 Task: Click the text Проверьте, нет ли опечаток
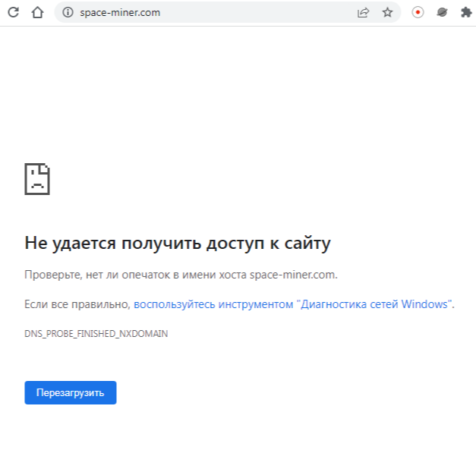(x=97, y=275)
